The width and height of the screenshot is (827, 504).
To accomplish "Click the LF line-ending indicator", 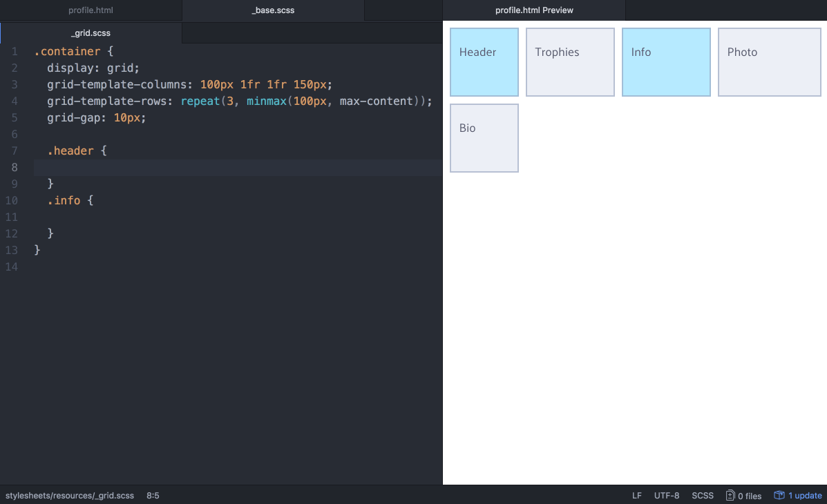I will tap(636, 495).
